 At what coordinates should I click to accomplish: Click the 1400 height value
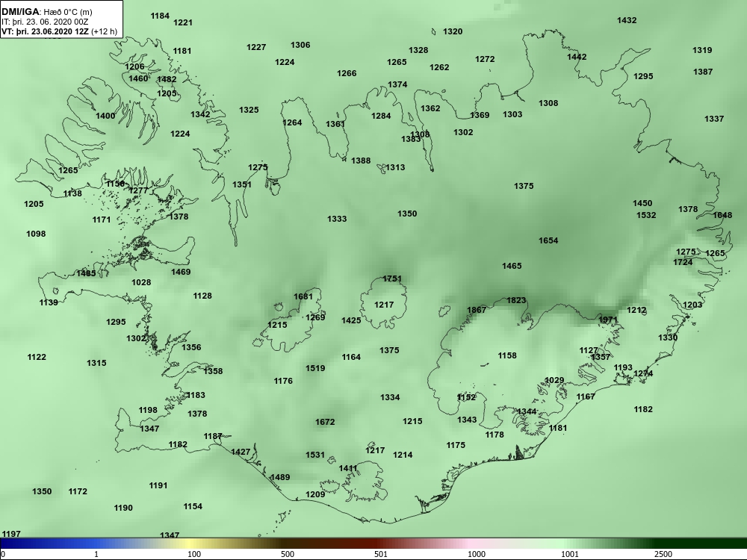pos(105,116)
